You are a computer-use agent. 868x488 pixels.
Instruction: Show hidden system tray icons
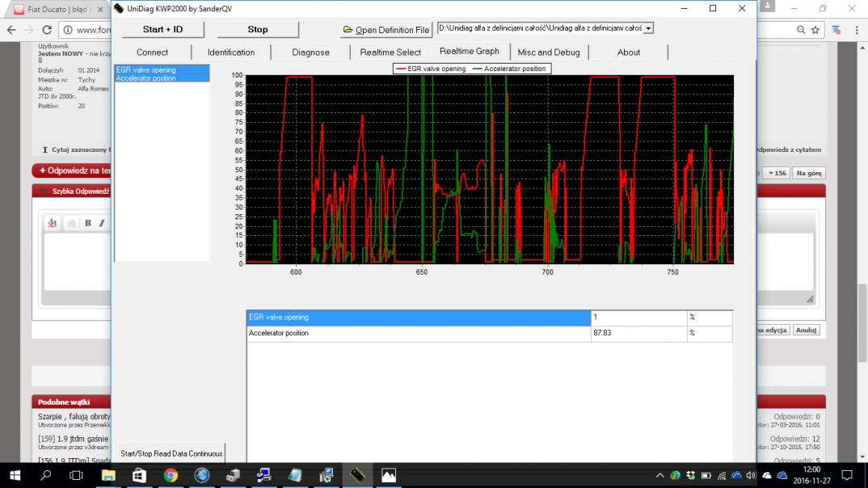click(x=660, y=476)
